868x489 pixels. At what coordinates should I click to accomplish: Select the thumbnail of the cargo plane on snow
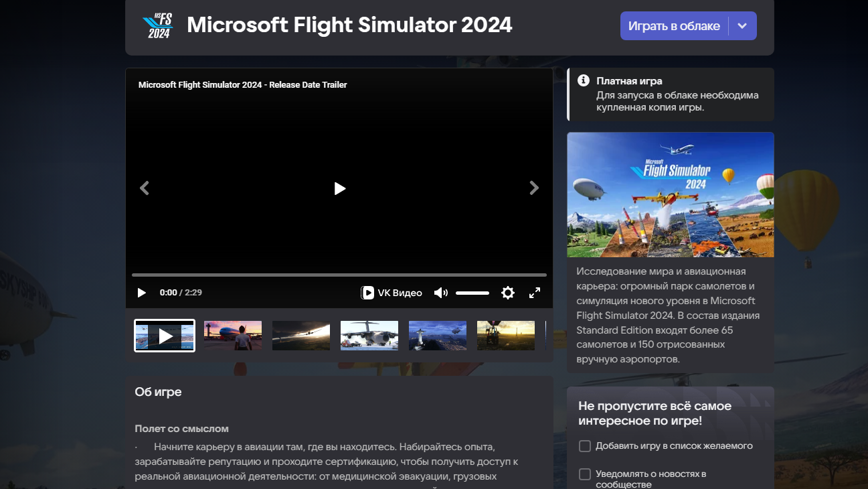point(369,336)
